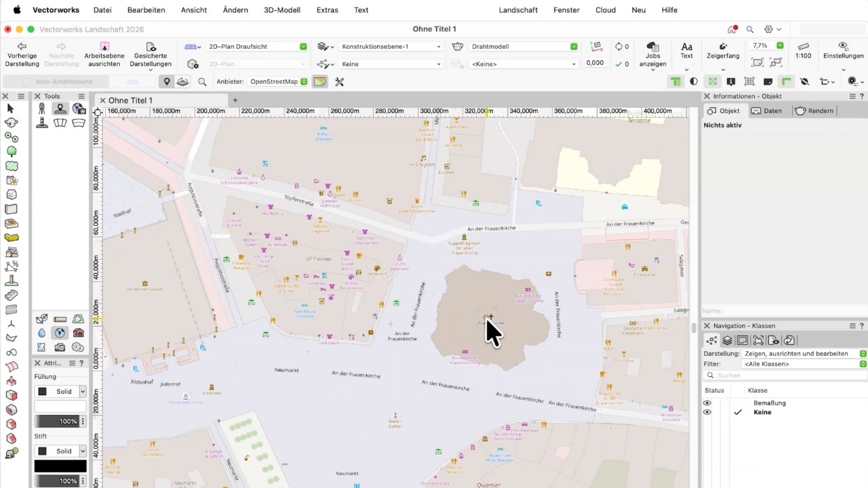This screenshot has width=868, height=488.
Task: Toggle the black/white contrast display icon
Action: click(694, 81)
